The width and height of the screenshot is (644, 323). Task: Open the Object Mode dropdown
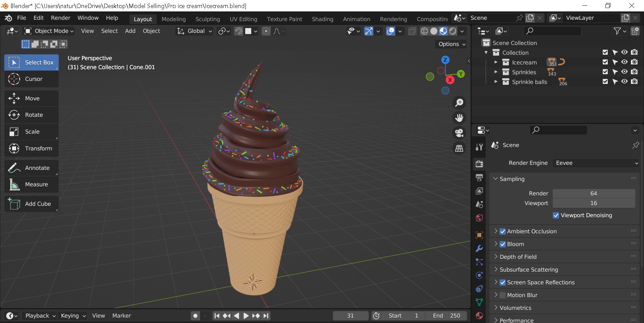(49, 31)
